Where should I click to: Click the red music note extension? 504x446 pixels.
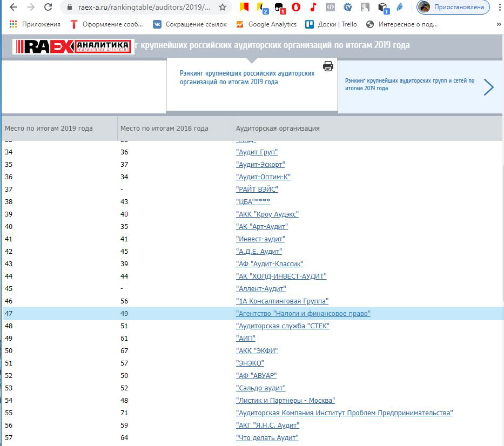point(313,8)
